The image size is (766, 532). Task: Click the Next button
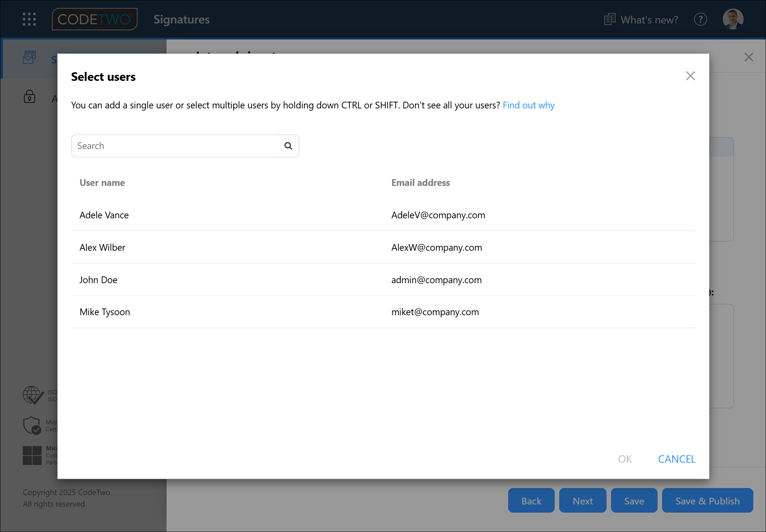pos(583,500)
